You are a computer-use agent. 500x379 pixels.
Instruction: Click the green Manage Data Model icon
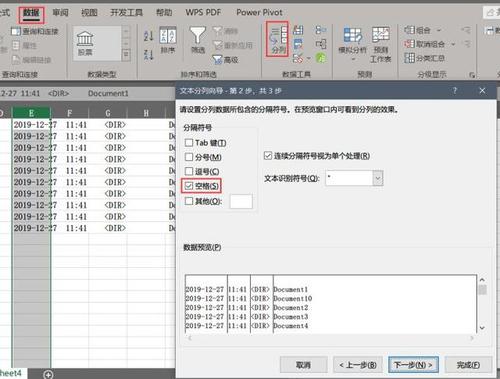point(321,58)
